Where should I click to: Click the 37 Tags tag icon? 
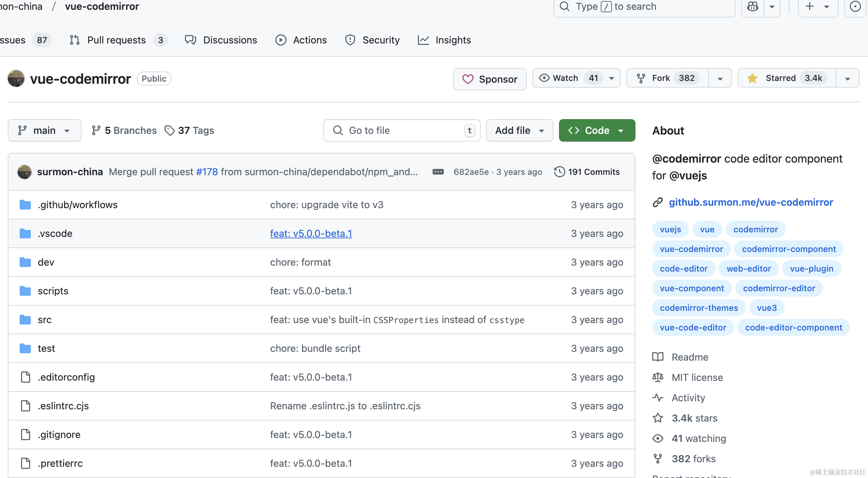tap(170, 130)
